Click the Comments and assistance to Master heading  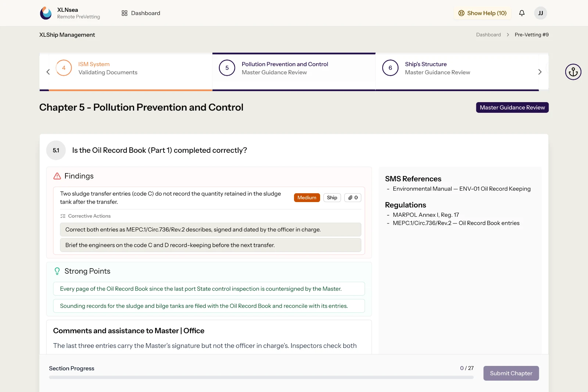(x=129, y=331)
